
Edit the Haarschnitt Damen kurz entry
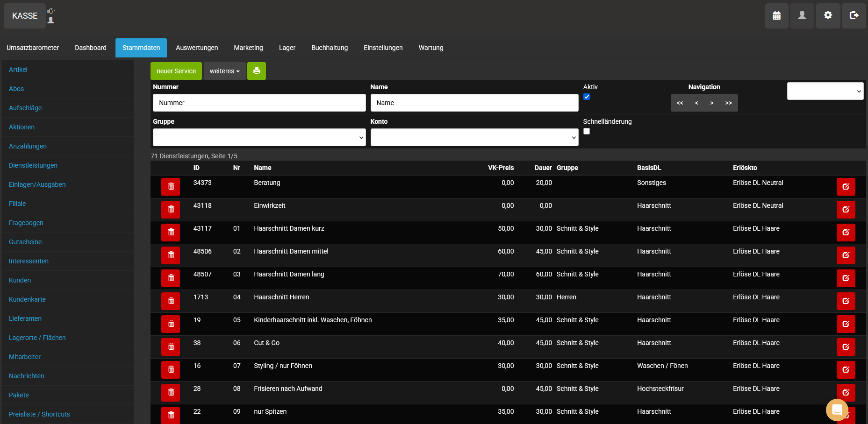tap(846, 233)
